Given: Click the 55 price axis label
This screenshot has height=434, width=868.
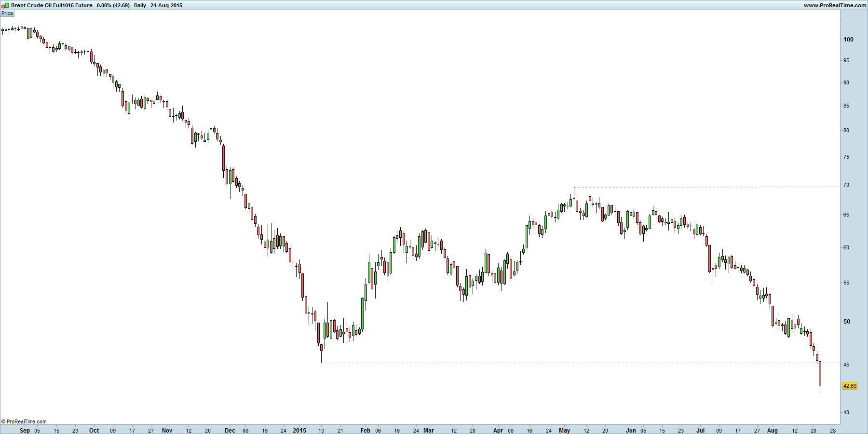Looking at the screenshot, I should tap(846, 283).
